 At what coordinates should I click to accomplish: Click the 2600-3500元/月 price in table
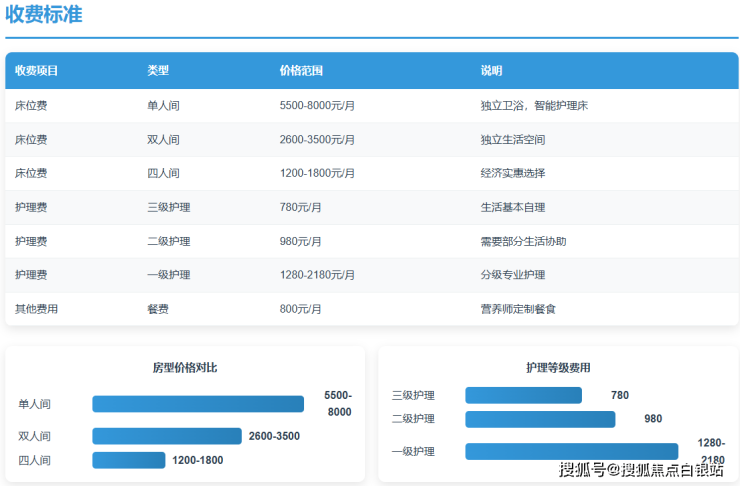(x=317, y=140)
